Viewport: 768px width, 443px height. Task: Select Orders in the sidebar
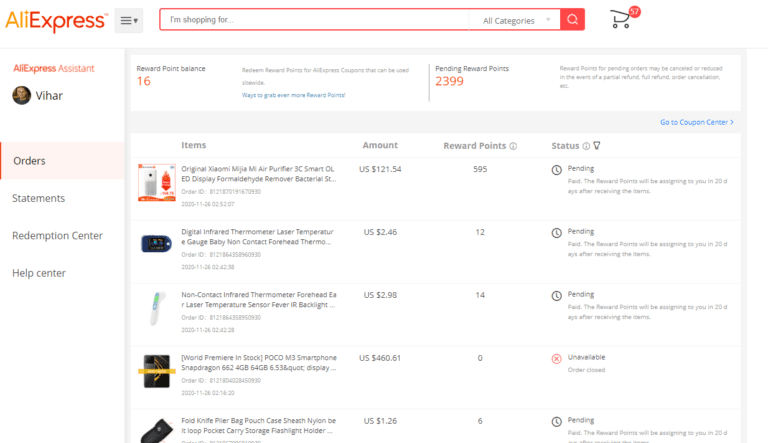tap(62, 161)
